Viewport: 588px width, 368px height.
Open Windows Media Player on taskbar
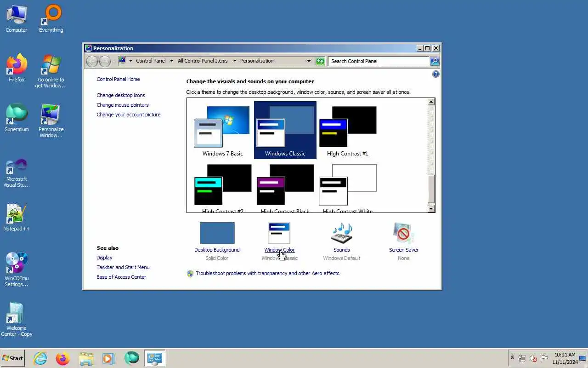tap(108, 358)
